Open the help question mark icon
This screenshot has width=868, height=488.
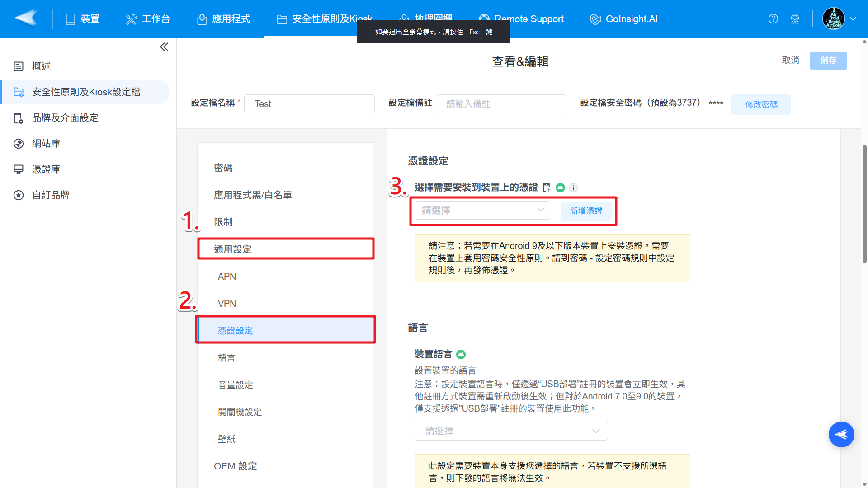(773, 19)
